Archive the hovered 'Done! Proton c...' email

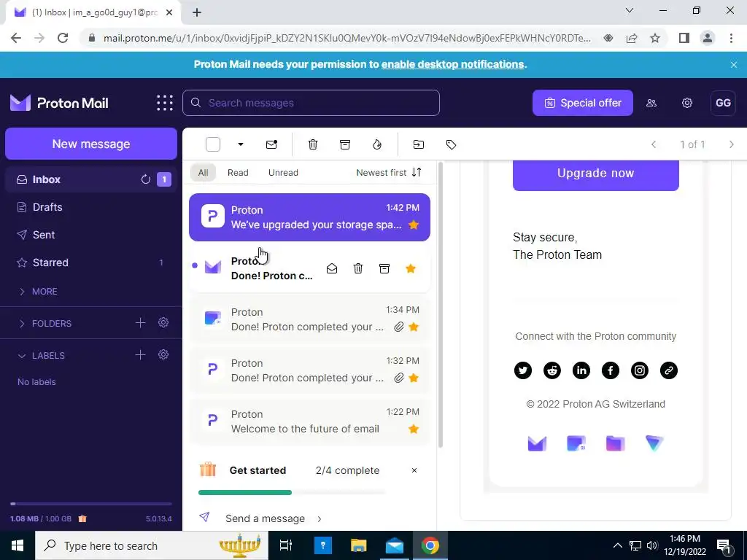coord(384,268)
